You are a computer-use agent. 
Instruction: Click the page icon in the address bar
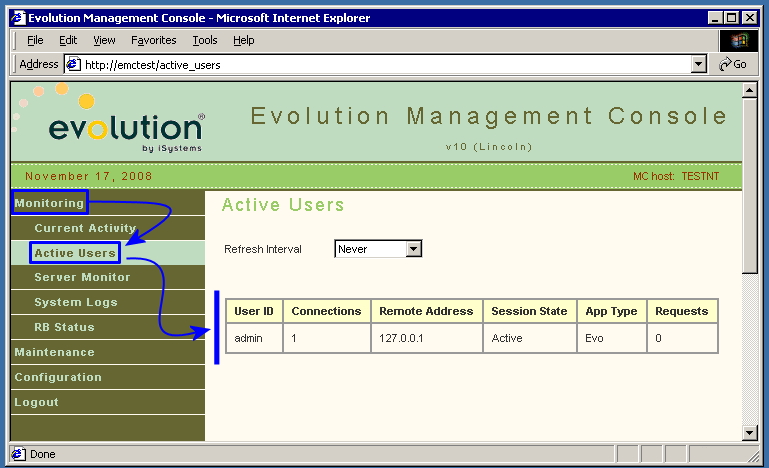point(74,64)
